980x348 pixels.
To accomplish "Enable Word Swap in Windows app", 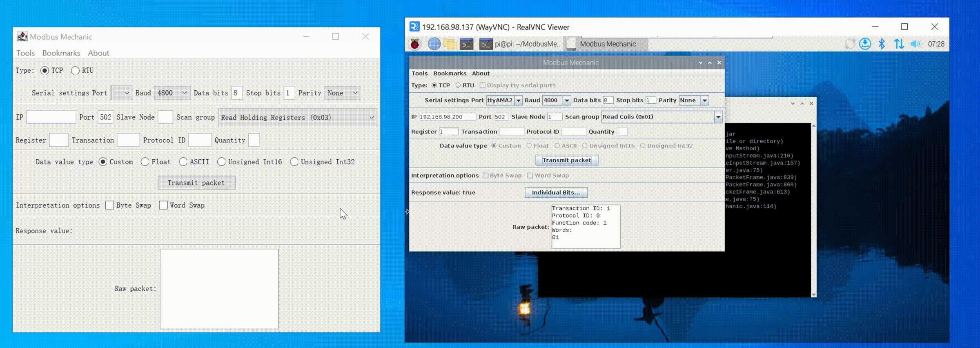I will [163, 205].
